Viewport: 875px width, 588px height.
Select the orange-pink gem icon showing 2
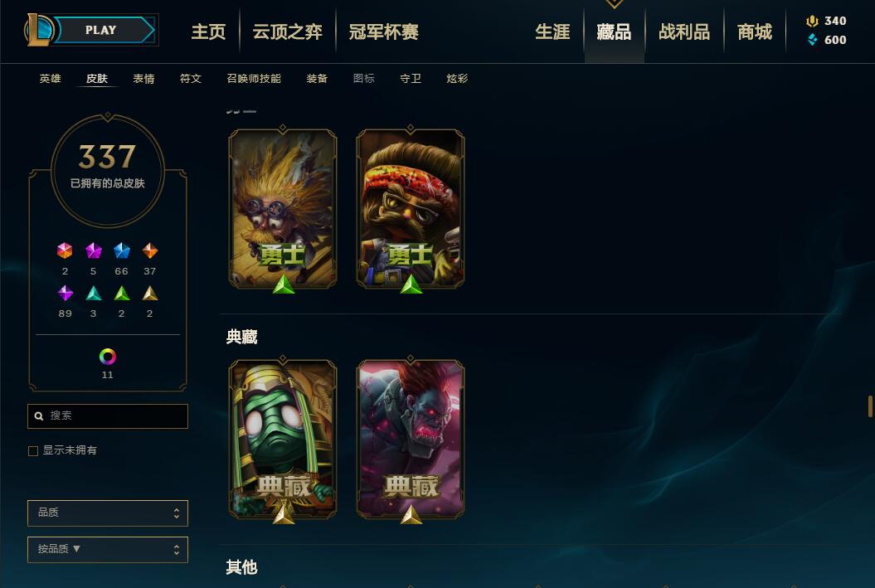[x=65, y=251]
